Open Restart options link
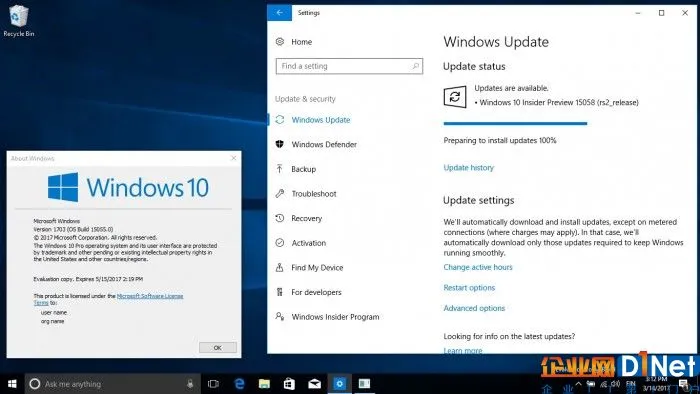Viewport: 700px width, 394px height. coord(469,288)
